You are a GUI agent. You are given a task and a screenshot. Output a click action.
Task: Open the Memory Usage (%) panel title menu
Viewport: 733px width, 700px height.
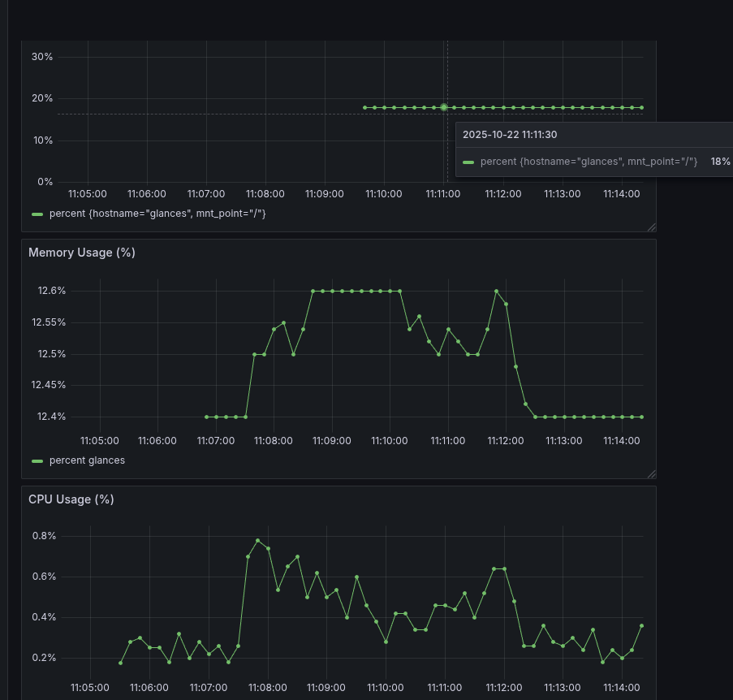coord(82,253)
